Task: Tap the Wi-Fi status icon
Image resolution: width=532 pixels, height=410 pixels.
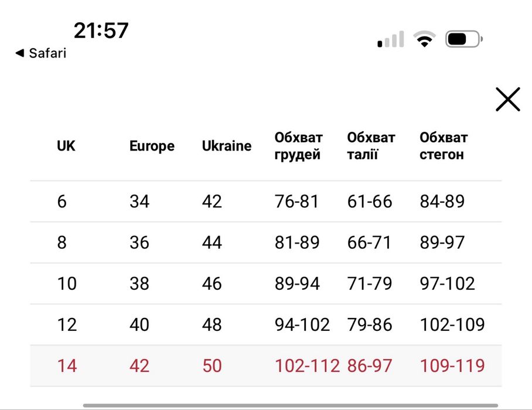Action: tap(424, 39)
